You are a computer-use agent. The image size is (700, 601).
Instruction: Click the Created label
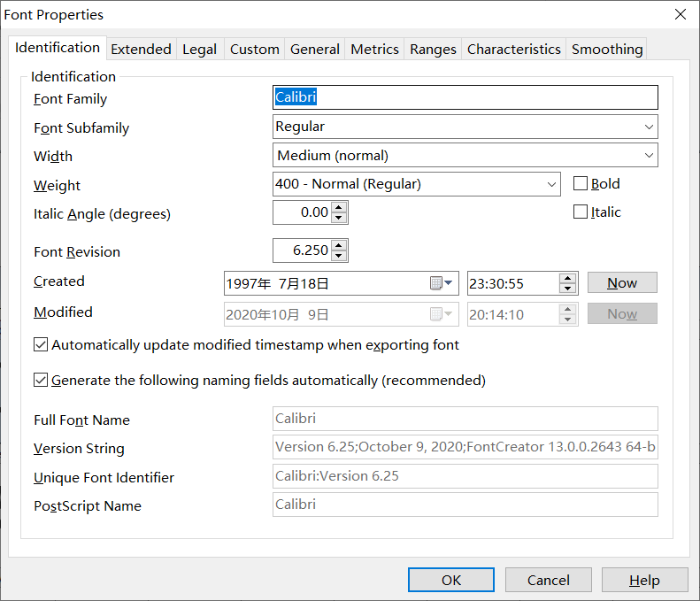[59, 281]
